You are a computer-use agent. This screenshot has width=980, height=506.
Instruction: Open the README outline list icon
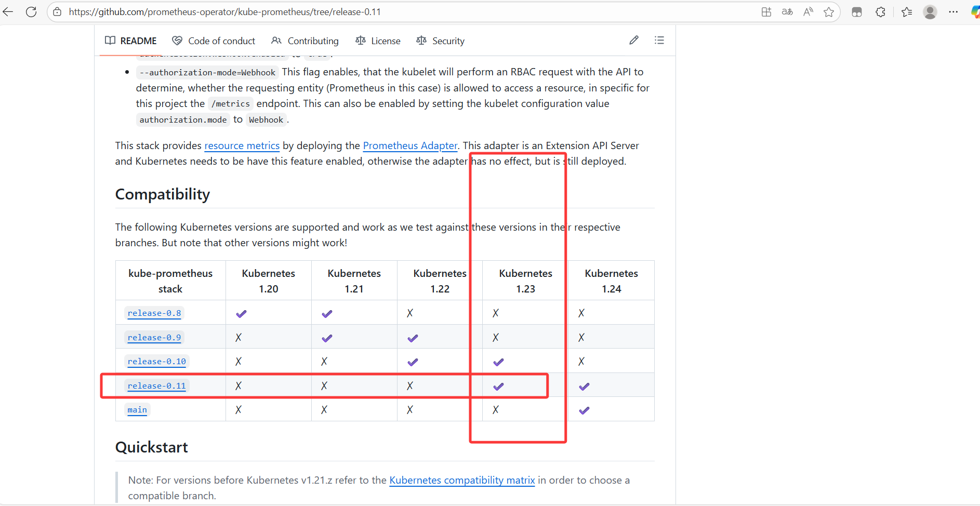[659, 41]
